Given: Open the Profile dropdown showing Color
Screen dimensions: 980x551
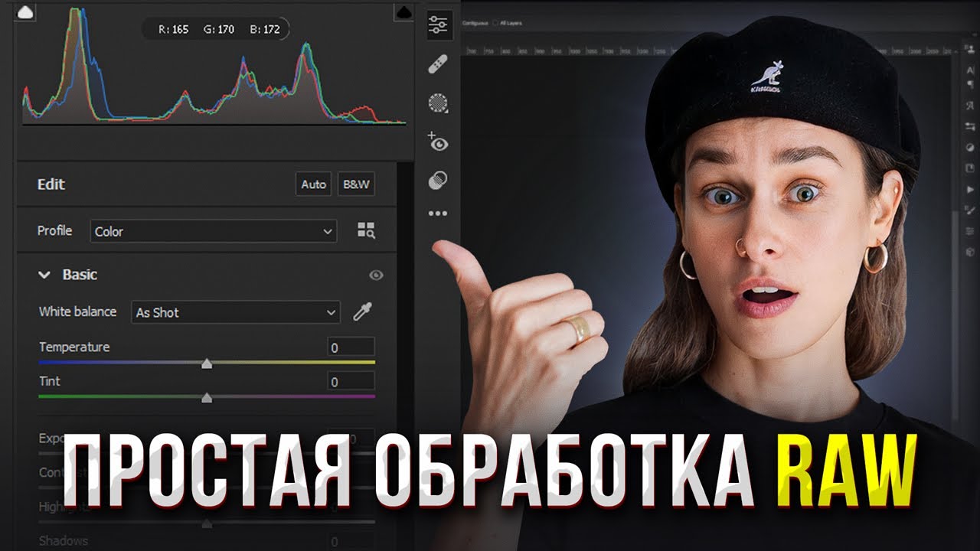Looking at the screenshot, I should [x=214, y=231].
